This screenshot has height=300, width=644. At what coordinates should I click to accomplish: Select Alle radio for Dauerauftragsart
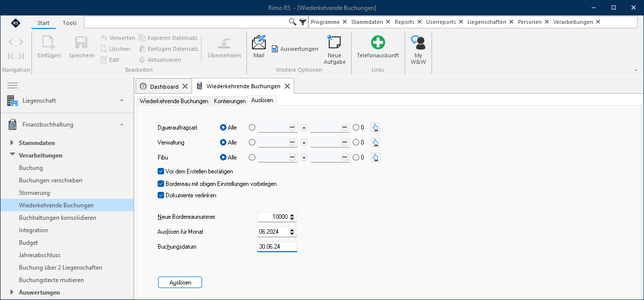point(223,128)
